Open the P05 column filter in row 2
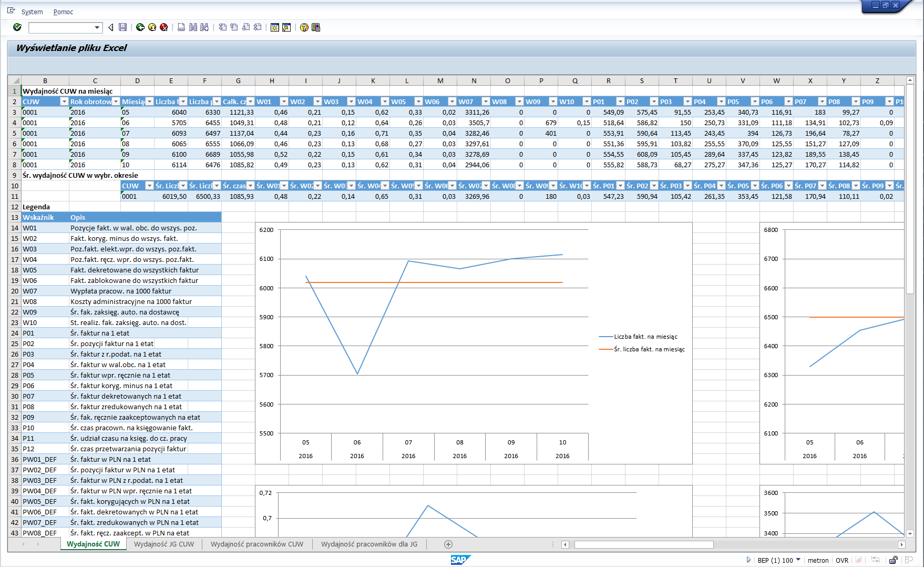Screen dimensions: 924x567 tap(755, 102)
